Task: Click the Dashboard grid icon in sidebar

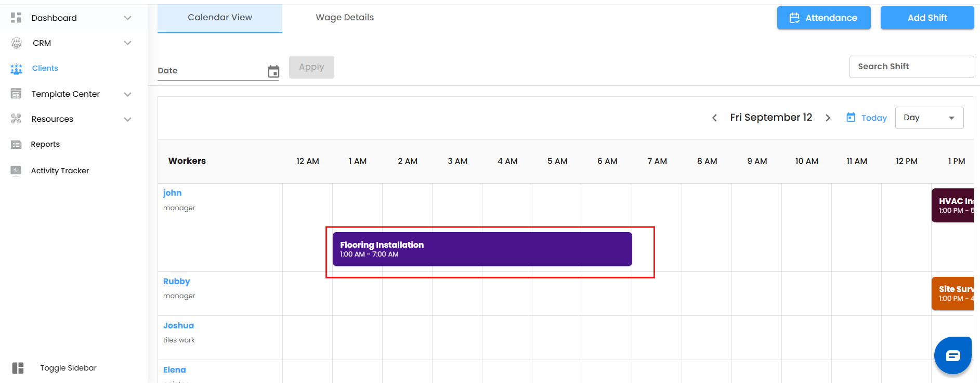Action: [x=16, y=18]
